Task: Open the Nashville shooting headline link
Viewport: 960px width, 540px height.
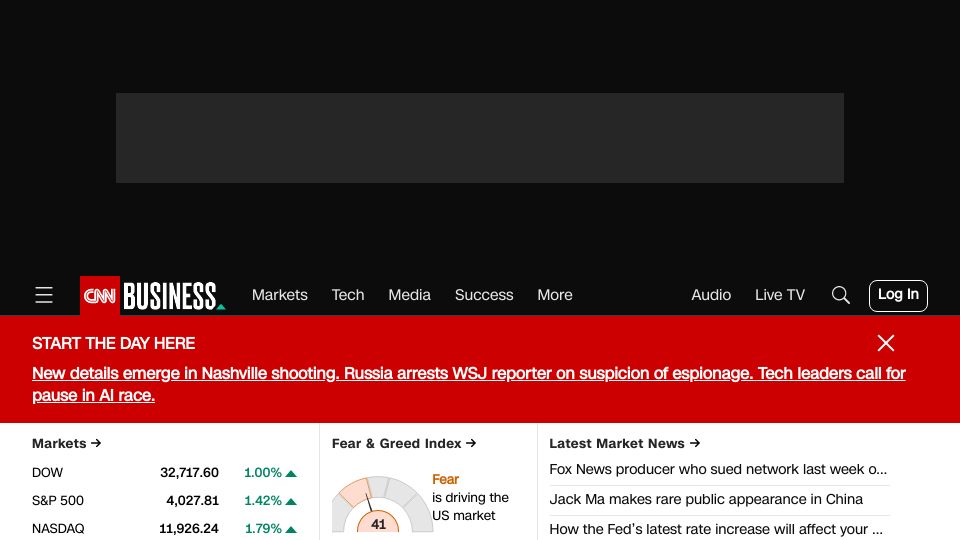Action: [468, 384]
